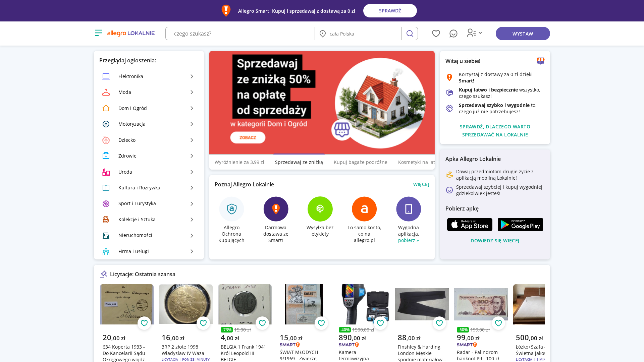This screenshot has height=362, width=644.
Task: Click the Elektronika laptop icon
Action: (x=106, y=76)
